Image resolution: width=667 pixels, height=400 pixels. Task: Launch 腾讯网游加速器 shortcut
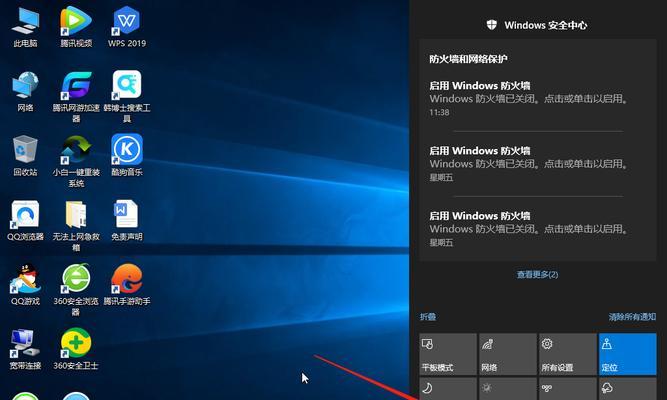76,97
